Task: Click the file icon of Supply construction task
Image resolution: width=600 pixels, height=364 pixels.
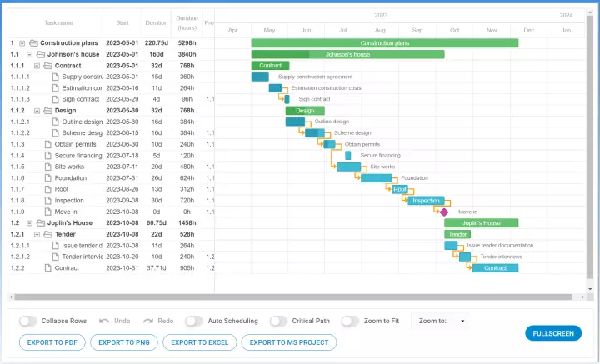Action: [56, 77]
